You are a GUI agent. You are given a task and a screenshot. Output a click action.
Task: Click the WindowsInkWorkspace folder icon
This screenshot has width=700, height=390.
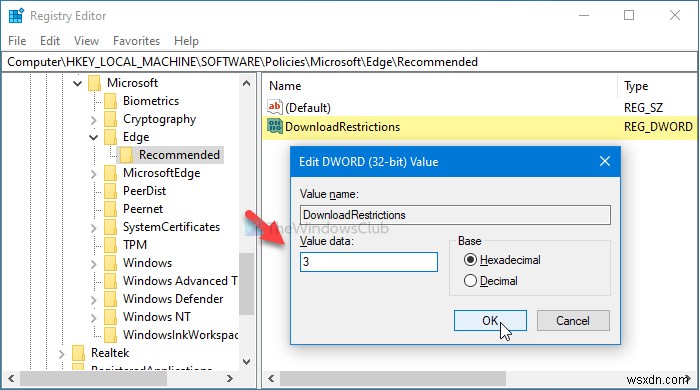[111, 335]
